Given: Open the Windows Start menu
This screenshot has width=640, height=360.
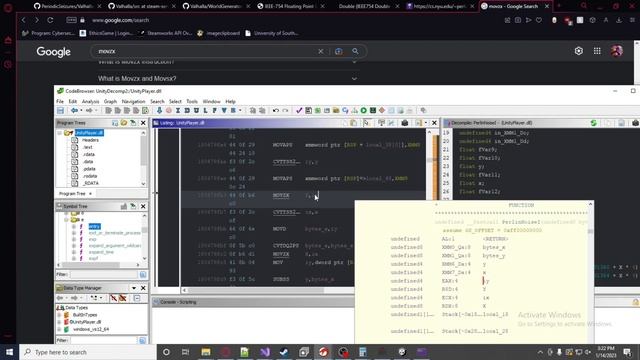Looking at the screenshot, I should 9,352.
